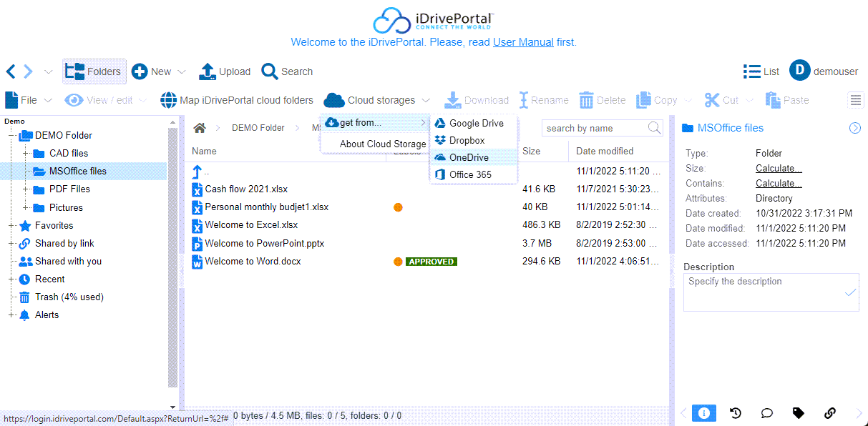Viewport: 868px width, 426px height.
Task: Open the version history panel icon
Action: tap(735, 413)
